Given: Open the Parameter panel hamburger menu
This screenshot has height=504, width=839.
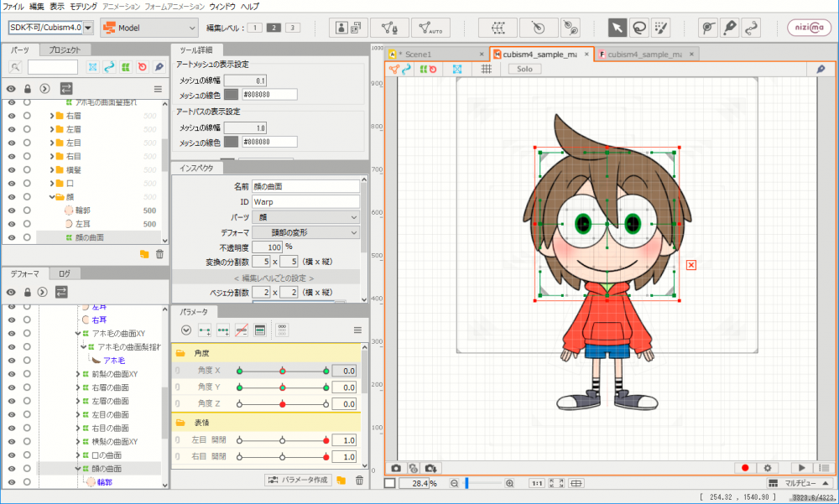Looking at the screenshot, I should (x=358, y=330).
